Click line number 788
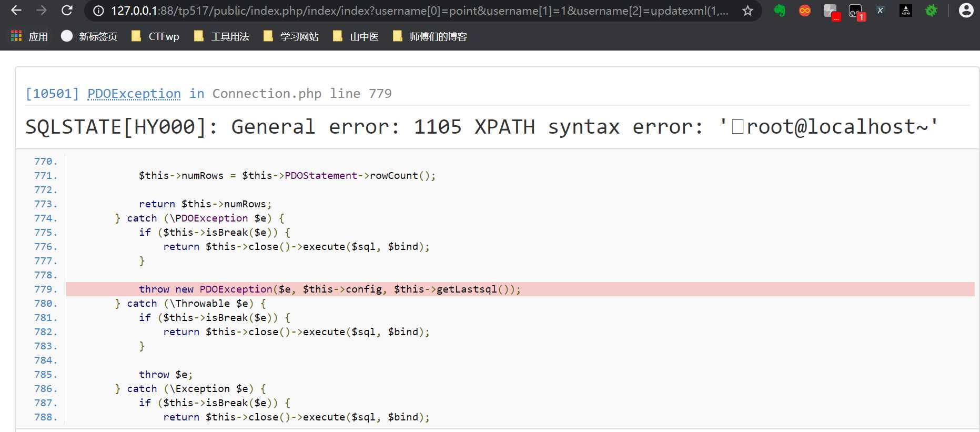 46,417
